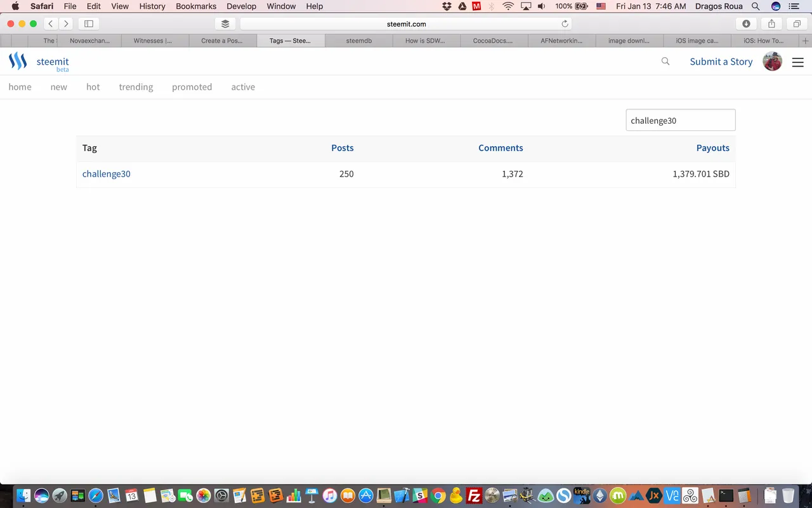Screen dimensions: 812x508
Task: Go to the promoted posts link
Action: (x=192, y=87)
